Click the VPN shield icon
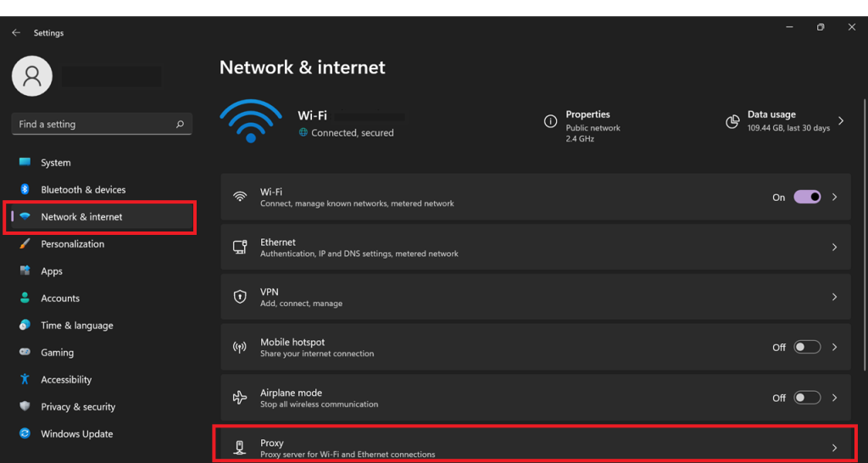The width and height of the screenshot is (868, 463). (x=240, y=297)
